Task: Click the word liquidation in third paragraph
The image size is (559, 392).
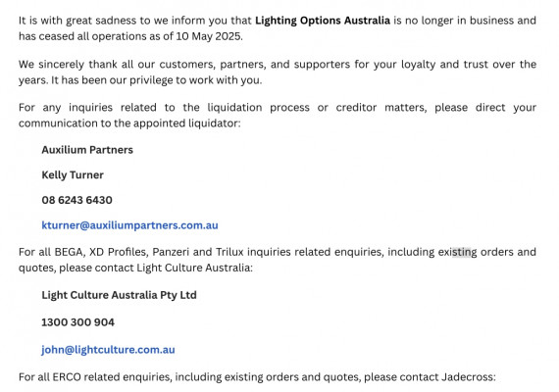Action: click(234, 108)
